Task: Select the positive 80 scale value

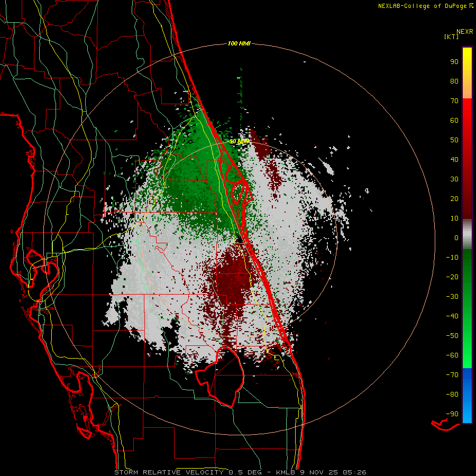Action: point(454,81)
